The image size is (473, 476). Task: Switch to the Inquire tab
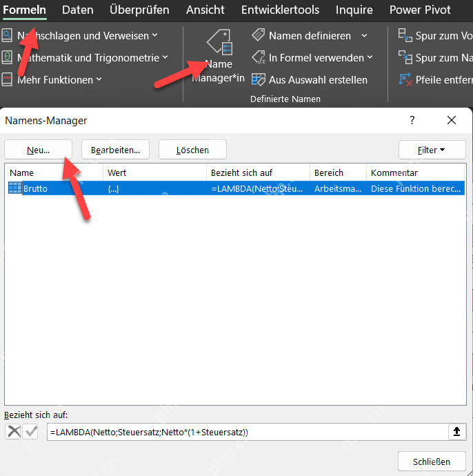point(354,10)
